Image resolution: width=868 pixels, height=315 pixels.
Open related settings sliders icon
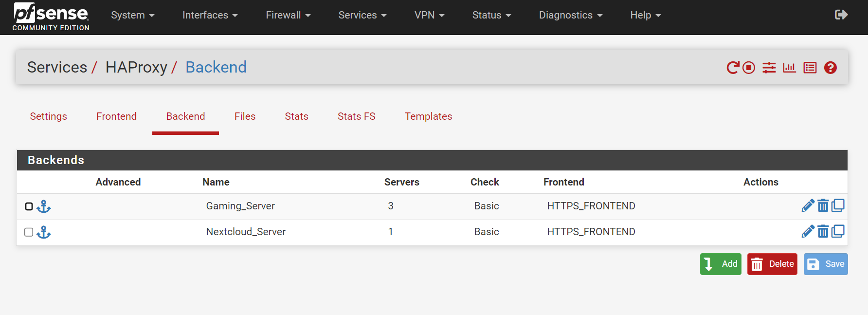769,68
